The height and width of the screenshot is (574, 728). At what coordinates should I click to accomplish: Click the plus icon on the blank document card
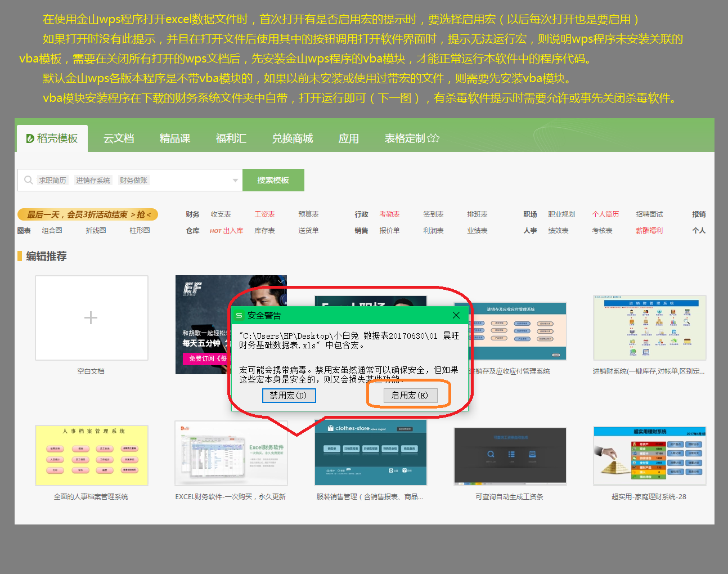click(91, 317)
